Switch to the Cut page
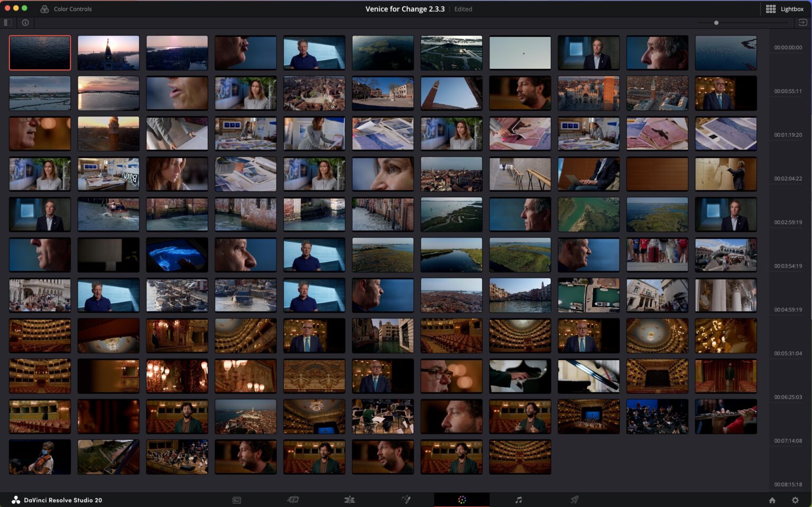This screenshot has width=812, height=507. (x=293, y=500)
